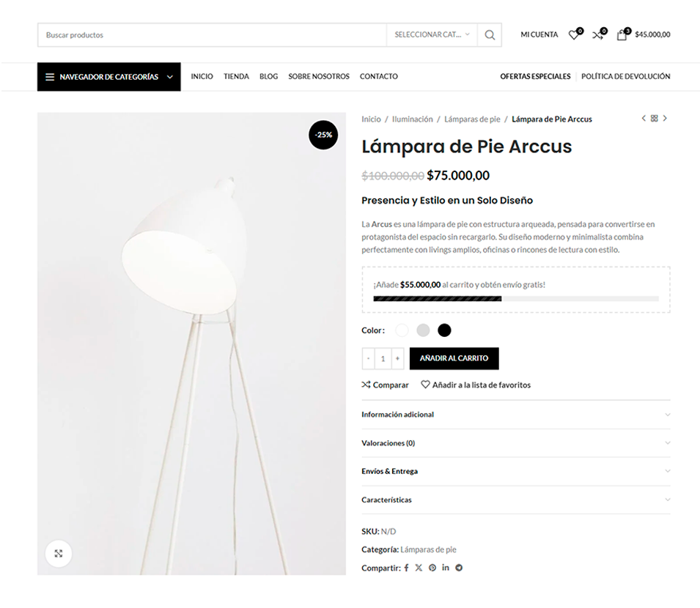Expand the Envíos & Entrega section

[x=515, y=471]
